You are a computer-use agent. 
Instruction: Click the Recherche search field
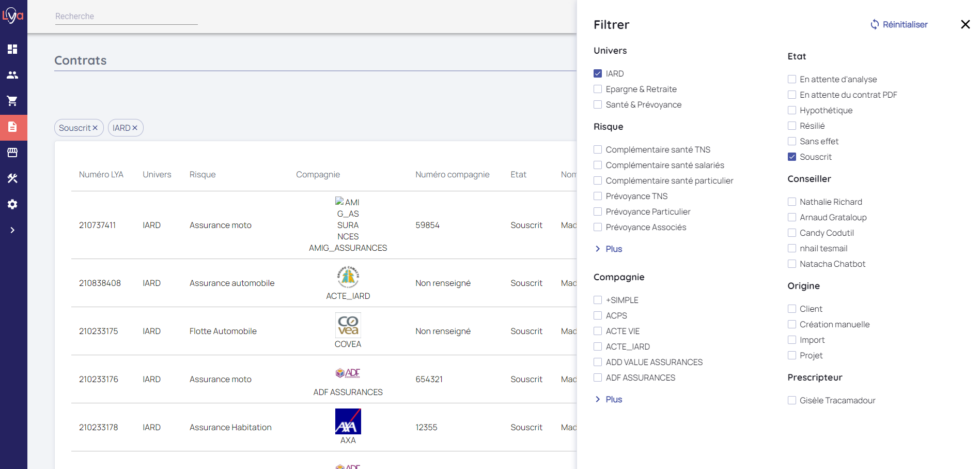coord(126,17)
